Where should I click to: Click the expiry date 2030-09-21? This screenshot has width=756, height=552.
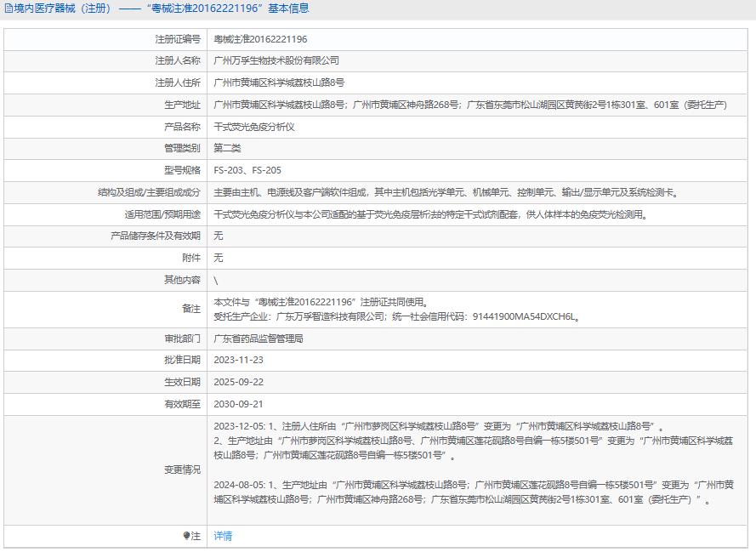click(x=237, y=404)
